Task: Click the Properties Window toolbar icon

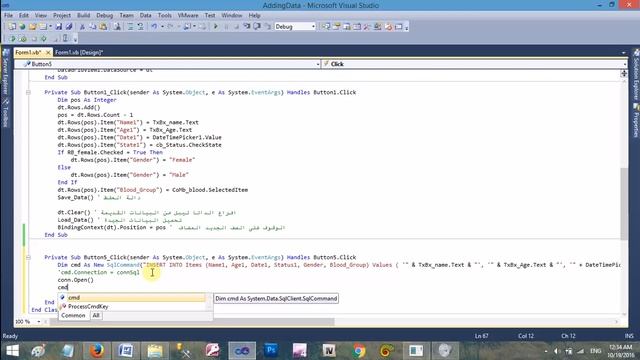Action: tap(336, 27)
